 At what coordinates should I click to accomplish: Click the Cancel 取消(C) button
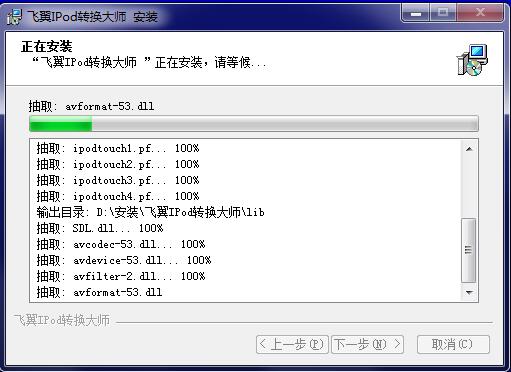(453, 344)
